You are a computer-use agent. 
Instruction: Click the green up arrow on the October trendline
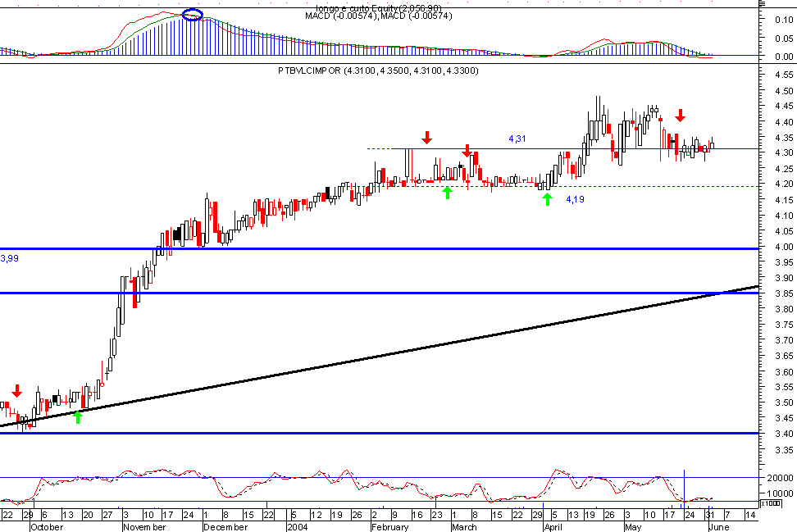(x=77, y=416)
